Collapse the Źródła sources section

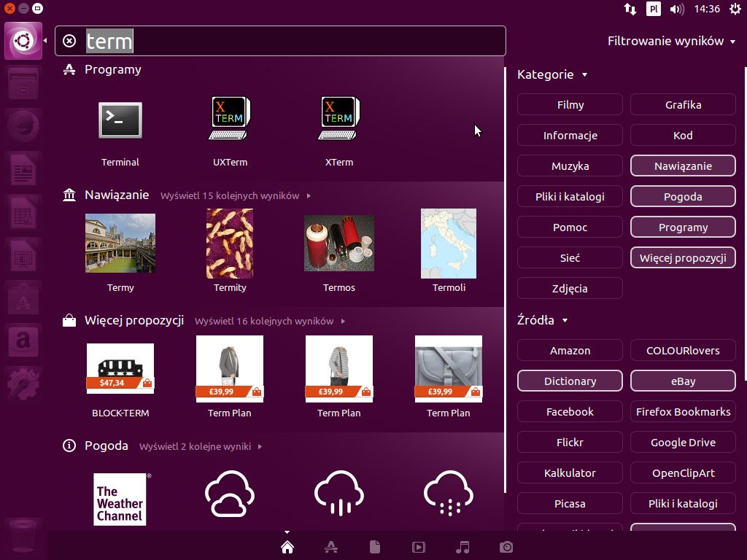click(543, 320)
